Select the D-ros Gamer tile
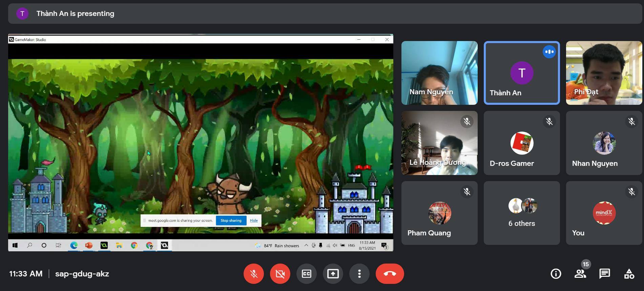 (x=522, y=143)
